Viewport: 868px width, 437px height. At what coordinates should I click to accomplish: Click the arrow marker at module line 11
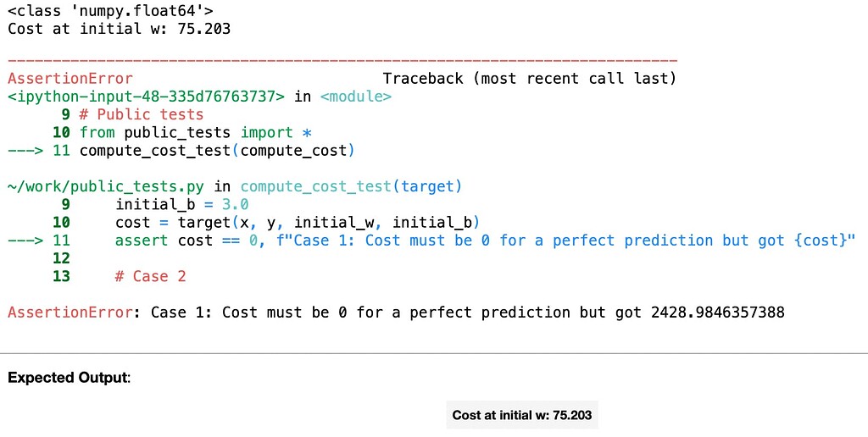point(25,151)
